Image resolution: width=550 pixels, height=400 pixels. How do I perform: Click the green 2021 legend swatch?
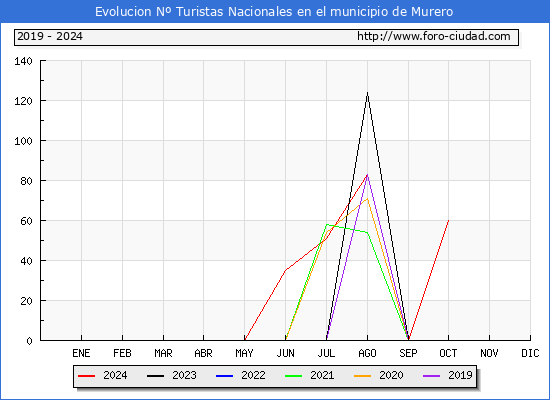(x=293, y=376)
